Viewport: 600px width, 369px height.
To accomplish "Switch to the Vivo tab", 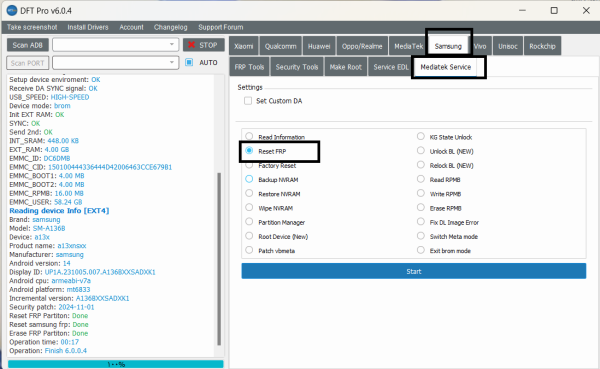I will pyautogui.click(x=481, y=46).
